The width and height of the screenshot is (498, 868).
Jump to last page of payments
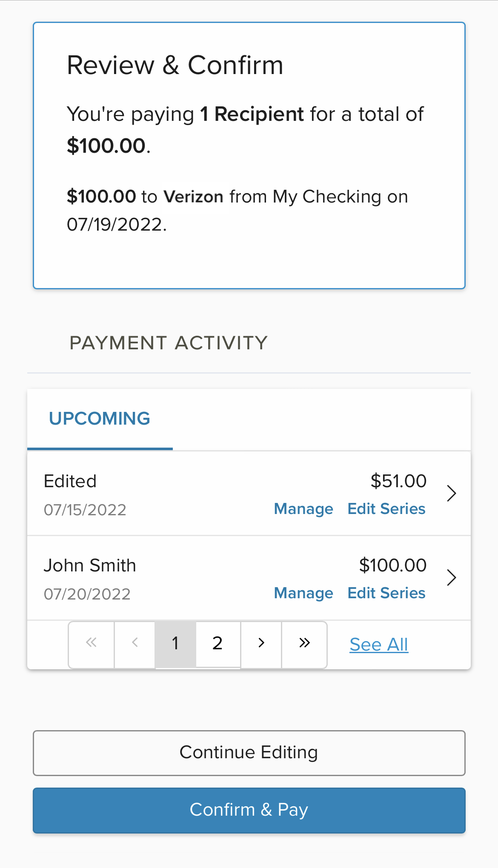click(304, 643)
